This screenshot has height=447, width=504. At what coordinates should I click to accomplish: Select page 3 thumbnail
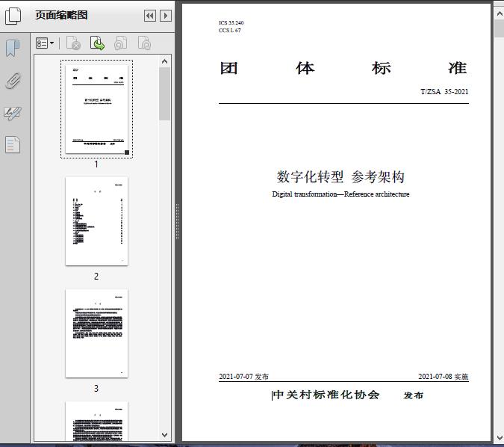point(97,333)
